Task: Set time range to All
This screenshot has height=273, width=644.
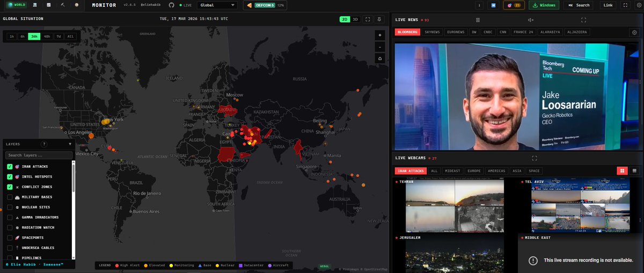Action: click(x=70, y=36)
